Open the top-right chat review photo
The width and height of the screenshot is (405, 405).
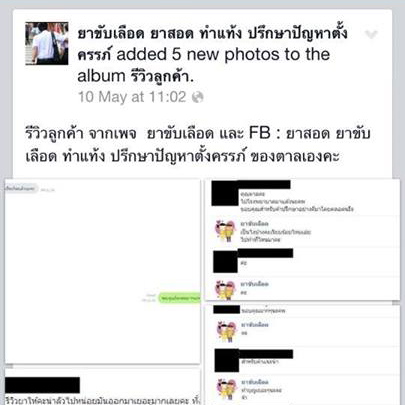[x=302, y=239]
